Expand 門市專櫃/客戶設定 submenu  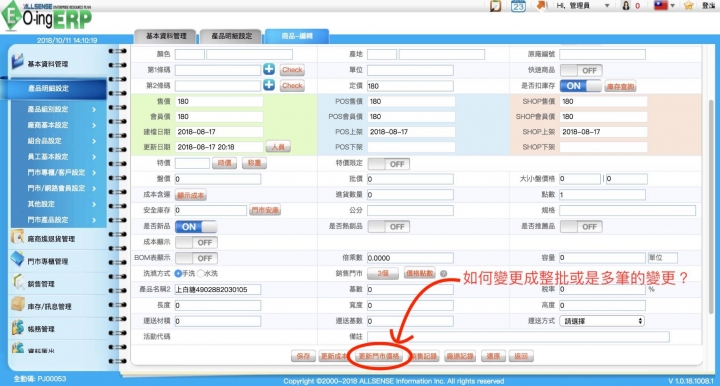coord(94,173)
